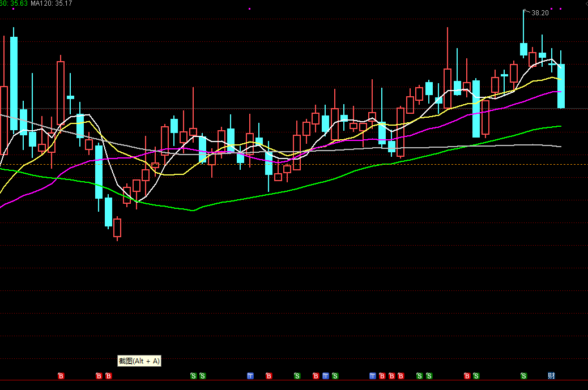Click the leftmost blue T marker
588x390 pixels.
click(250, 376)
